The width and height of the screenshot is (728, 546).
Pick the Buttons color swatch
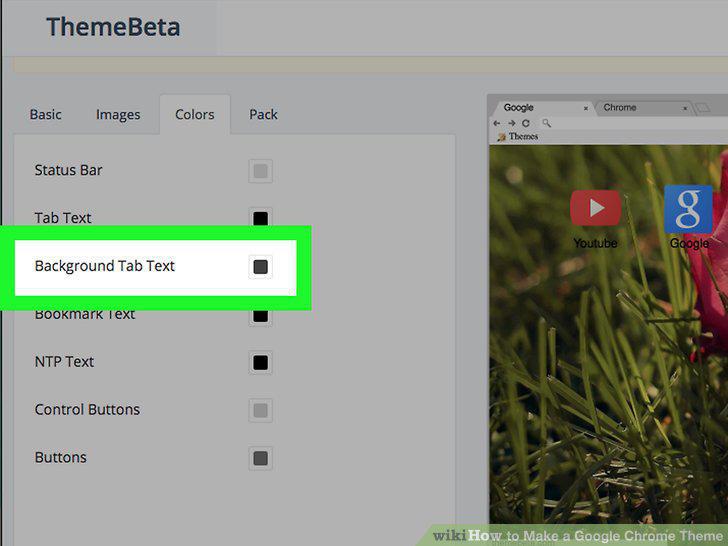(x=260, y=458)
